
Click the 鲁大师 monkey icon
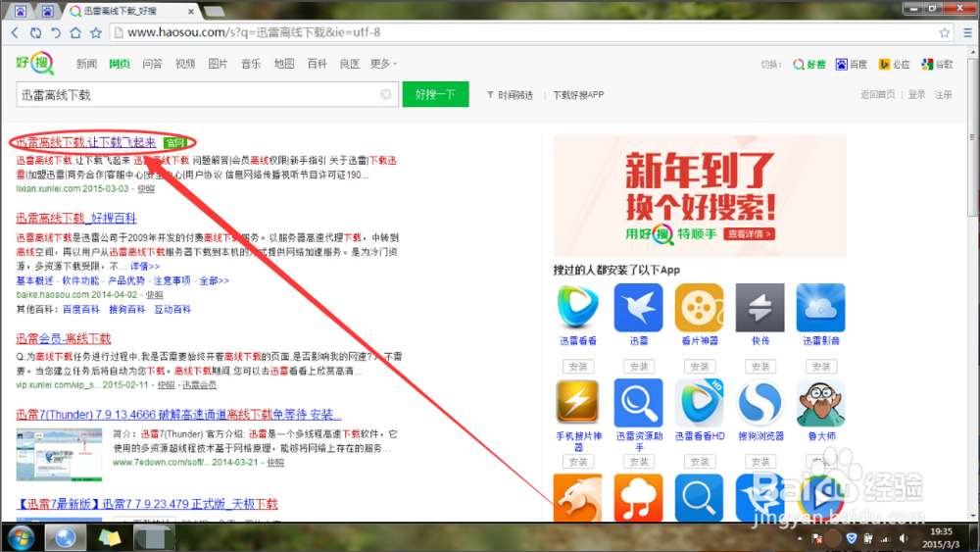(x=820, y=403)
